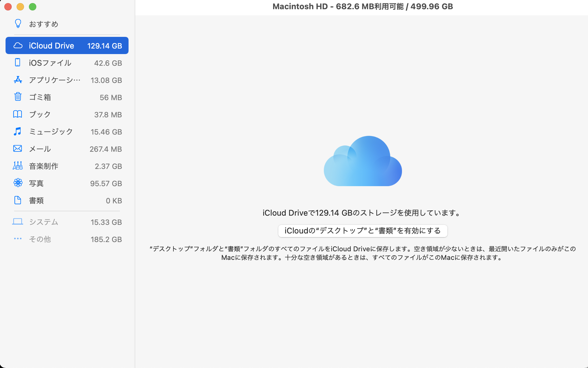The height and width of the screenshot is (368, 588).
Task: Open the iOSファイル category
Action: [67, 63]
